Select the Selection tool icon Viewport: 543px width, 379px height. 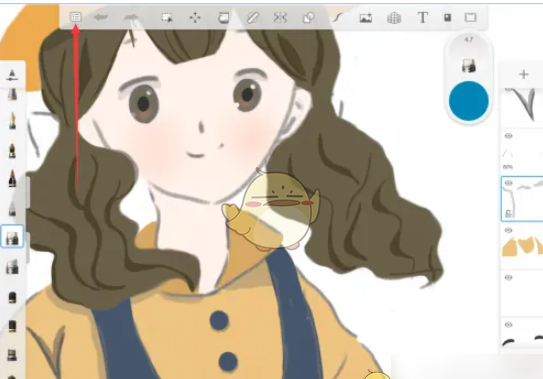tap(167, 17)
